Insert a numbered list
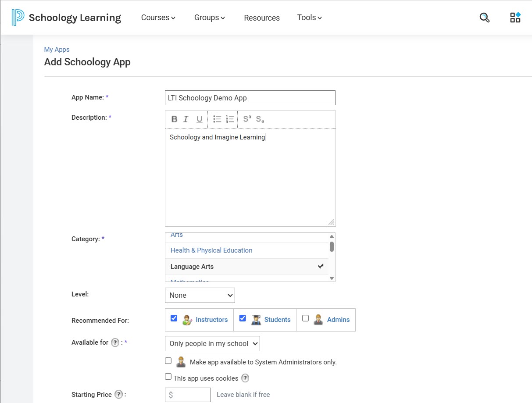The height and width of the screenshot is (403, 532). 230,119
